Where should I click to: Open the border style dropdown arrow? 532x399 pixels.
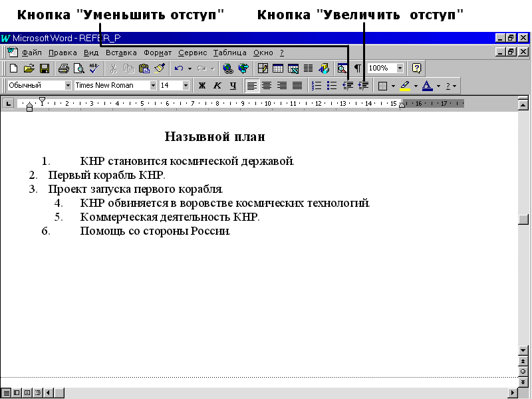[x=393, y=86]
